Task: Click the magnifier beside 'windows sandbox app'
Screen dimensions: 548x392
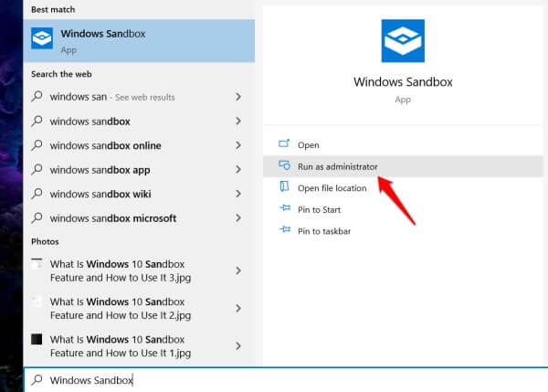Action: click(x=37, y=169)
